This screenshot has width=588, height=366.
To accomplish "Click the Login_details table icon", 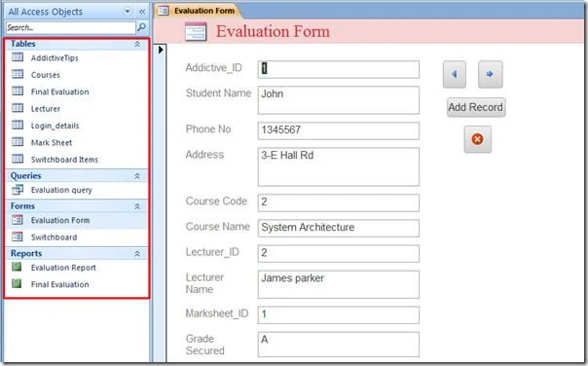I will click(18, 125).
